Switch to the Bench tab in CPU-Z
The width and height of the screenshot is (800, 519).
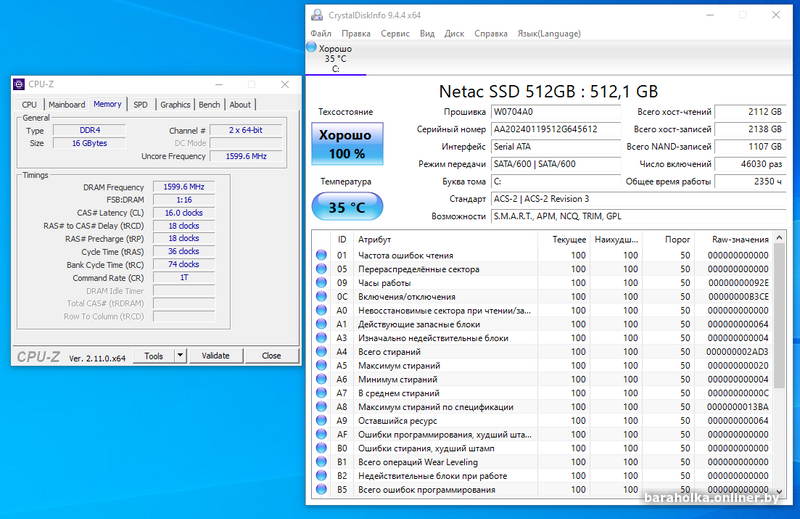tap(209, 105)
